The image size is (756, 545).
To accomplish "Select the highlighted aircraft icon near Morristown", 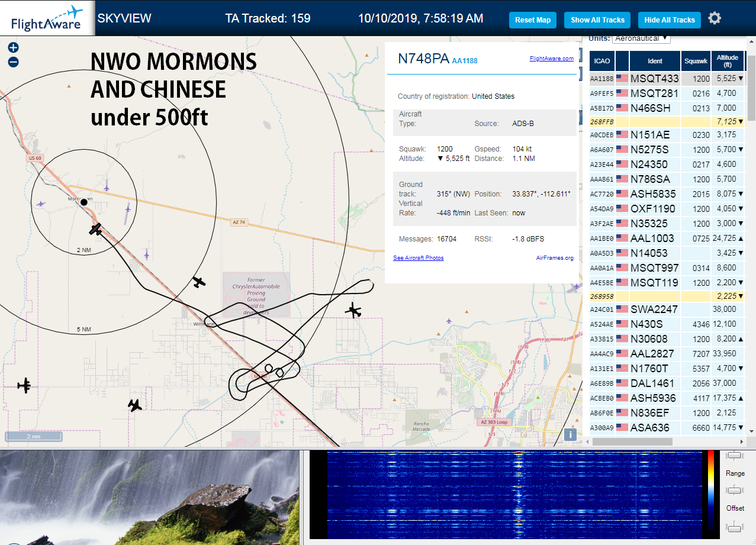I will (x=96, y=229).
